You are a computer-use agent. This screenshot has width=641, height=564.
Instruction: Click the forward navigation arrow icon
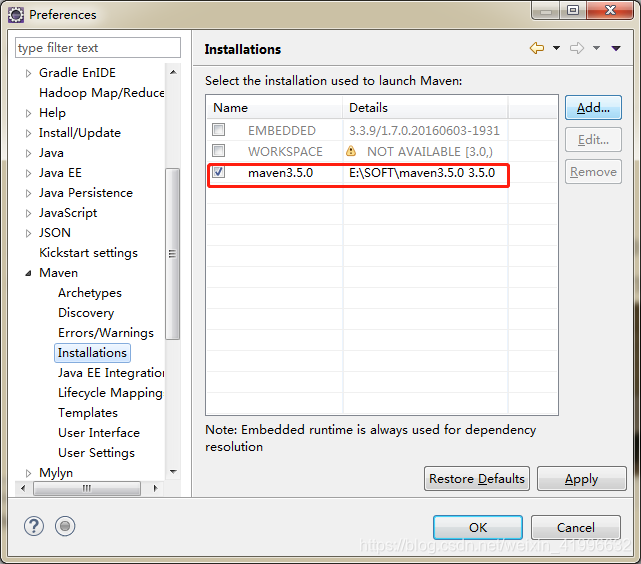point(577,48)
